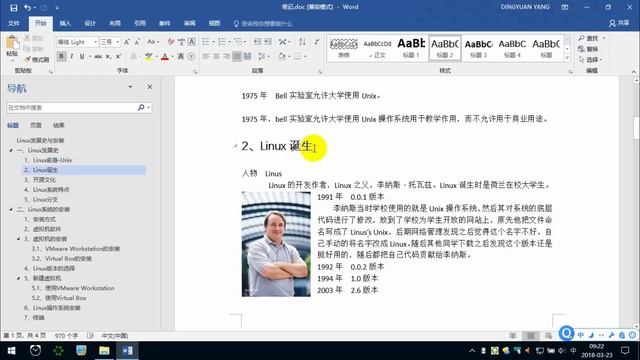
Task: Click the Superscript x² icon
Action: tap(118, 56)
